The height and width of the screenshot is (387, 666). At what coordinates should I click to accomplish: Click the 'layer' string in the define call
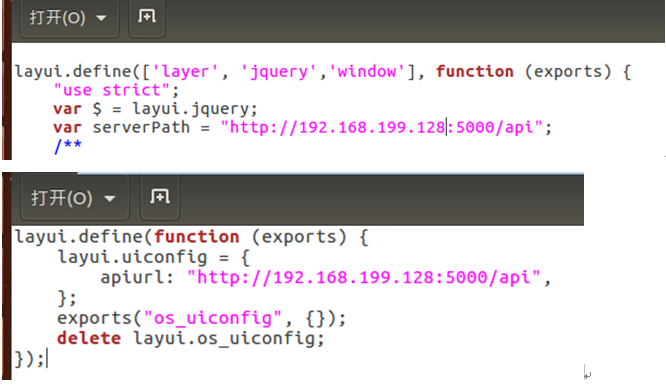pyautogui.click(x=185, y=71)
